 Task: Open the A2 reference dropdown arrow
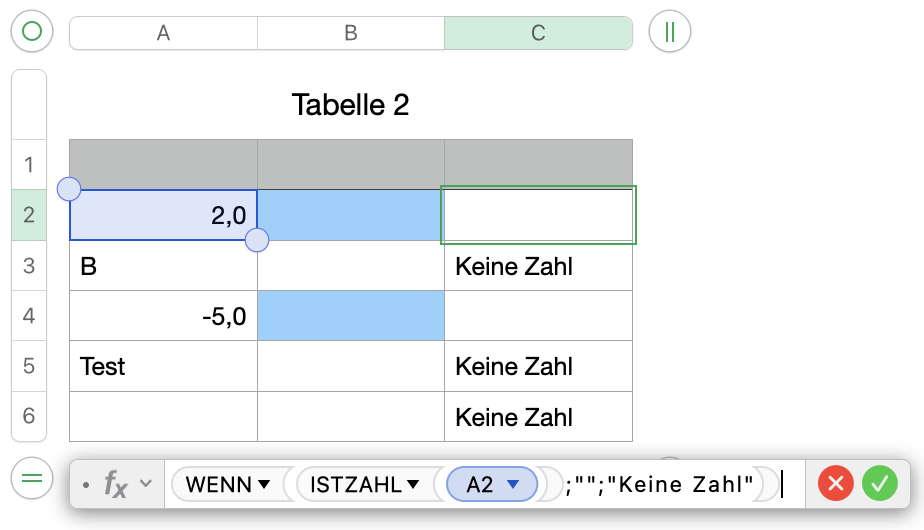point(514,485)
